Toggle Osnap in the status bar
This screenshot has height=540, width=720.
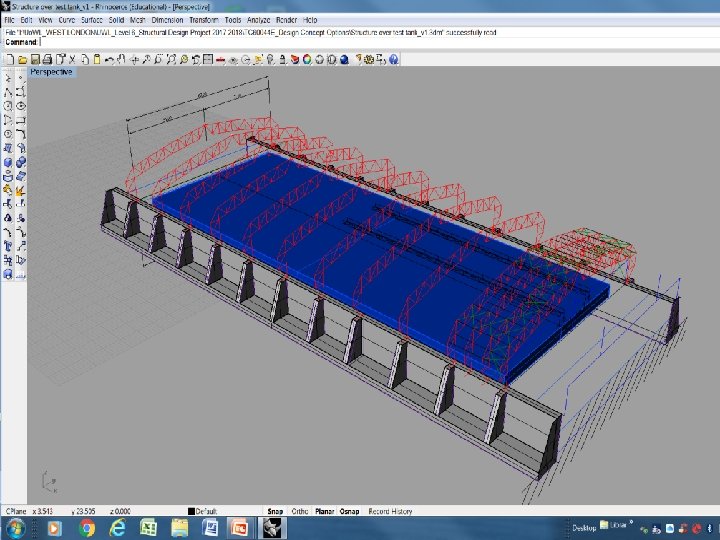pyautogui.click(x=350, y=511)
